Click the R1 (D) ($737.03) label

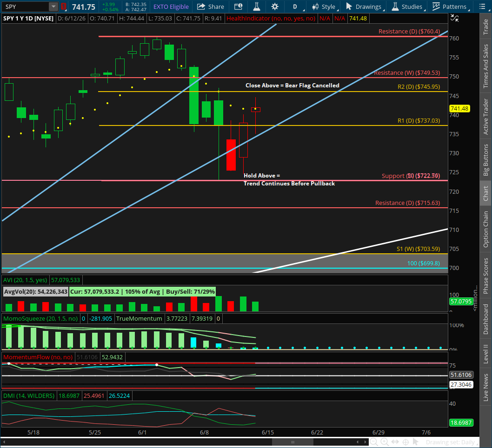(419, 121)
